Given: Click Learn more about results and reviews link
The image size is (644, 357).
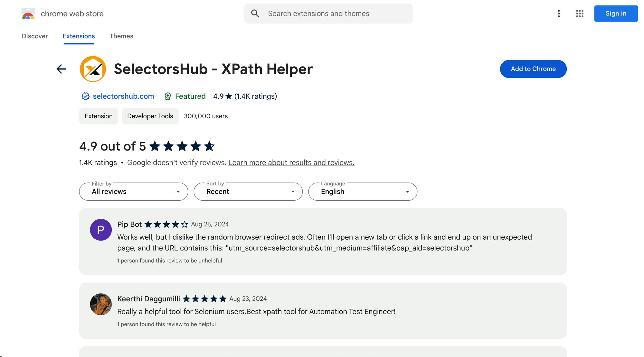Looking at the screenshot, I should tap(291, 163).
